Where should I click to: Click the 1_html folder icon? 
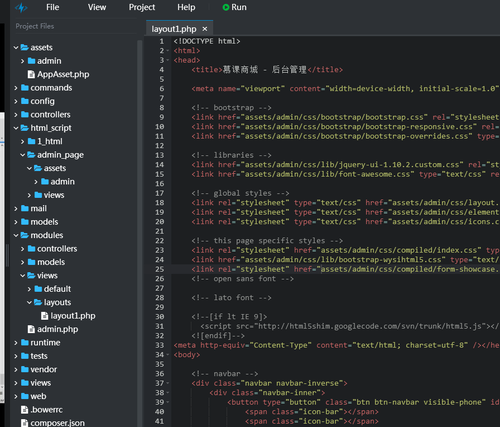pyautogui.click(x=31, y=141)
